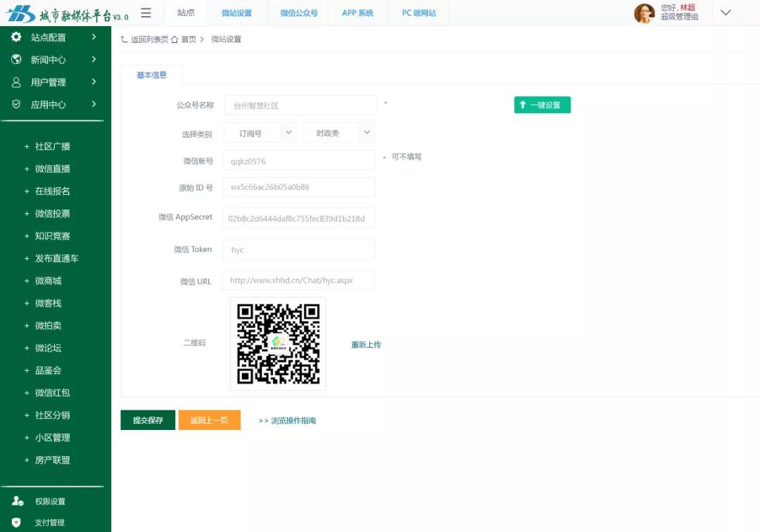Click the 重新上传 link

pyautogui.click(x=366, y=345)
